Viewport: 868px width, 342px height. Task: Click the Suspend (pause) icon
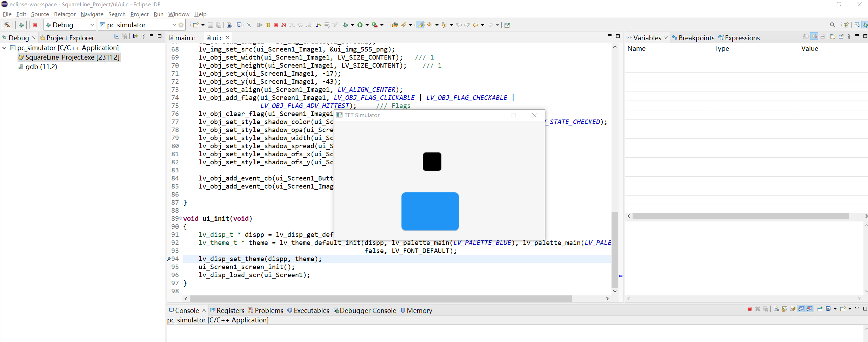click(x=268, y=25)
